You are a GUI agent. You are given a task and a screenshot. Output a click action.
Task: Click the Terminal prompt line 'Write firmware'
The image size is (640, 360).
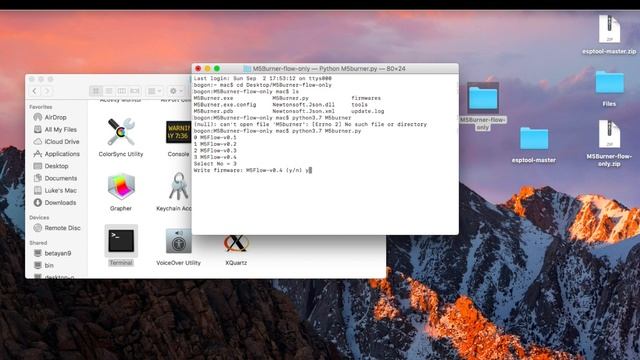pyautogui.click(x=253, y=170)
